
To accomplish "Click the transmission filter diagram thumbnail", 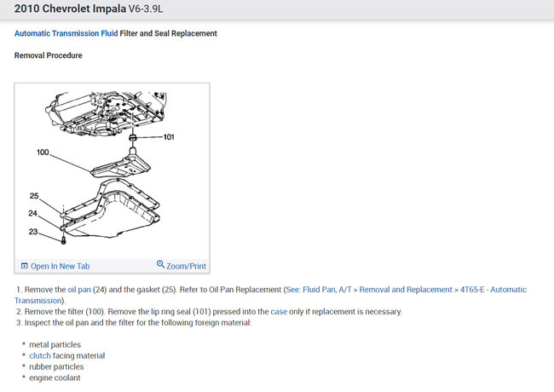I will pos(112,171).
